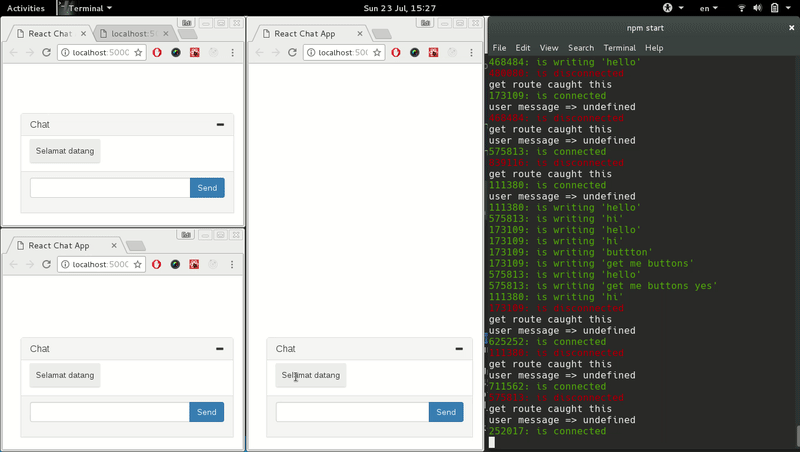The height and width of the screenshot is (452, 800).
Task: Open Chrome menu in middle browser
Action: (x=471, y=52)
